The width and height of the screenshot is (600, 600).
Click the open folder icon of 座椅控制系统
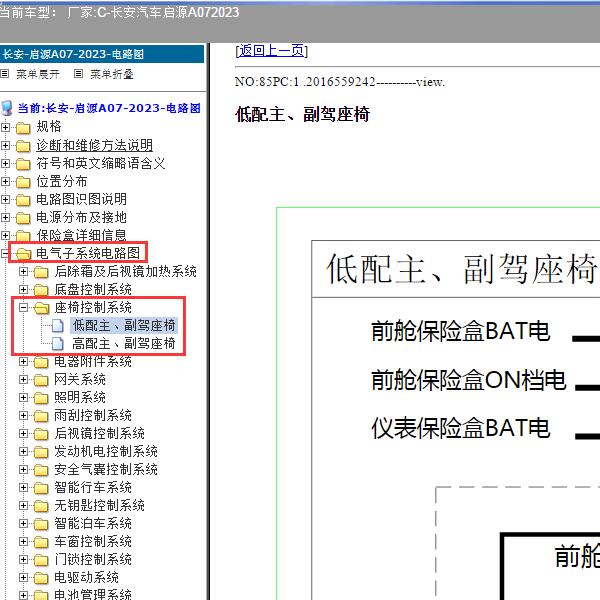point(42,308)
